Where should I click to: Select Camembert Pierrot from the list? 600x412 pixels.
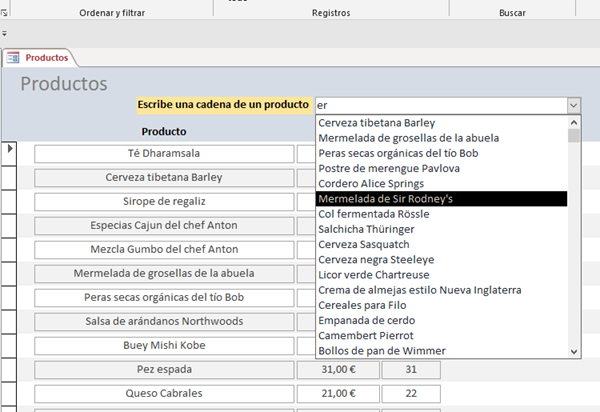366,336
